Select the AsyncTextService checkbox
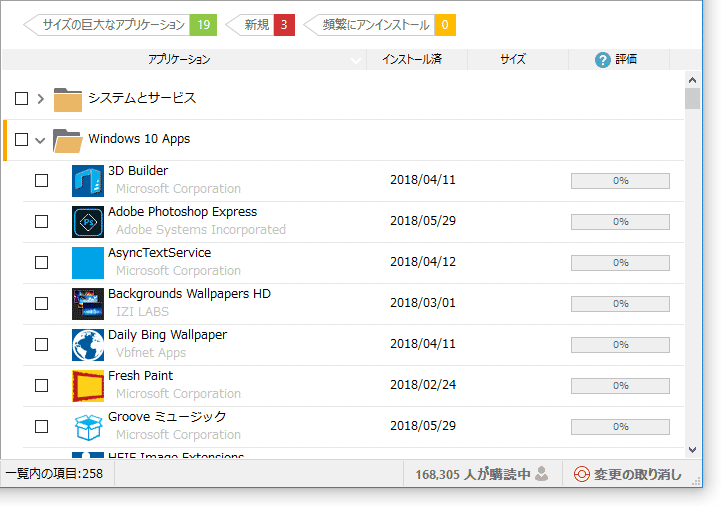This screenshot has height=506, width=721. (x=41, y=262)
